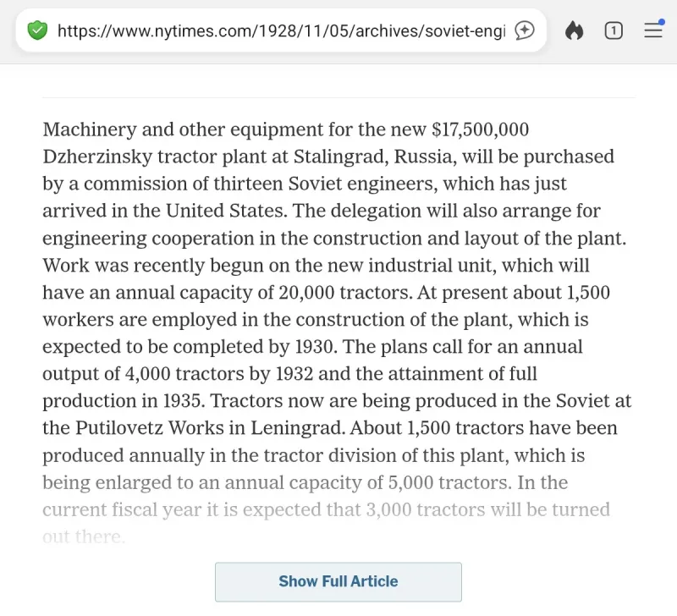The image size is (677, 616).
Task: Tap the year 1930 in the text
Action: (x=316, y=347)
